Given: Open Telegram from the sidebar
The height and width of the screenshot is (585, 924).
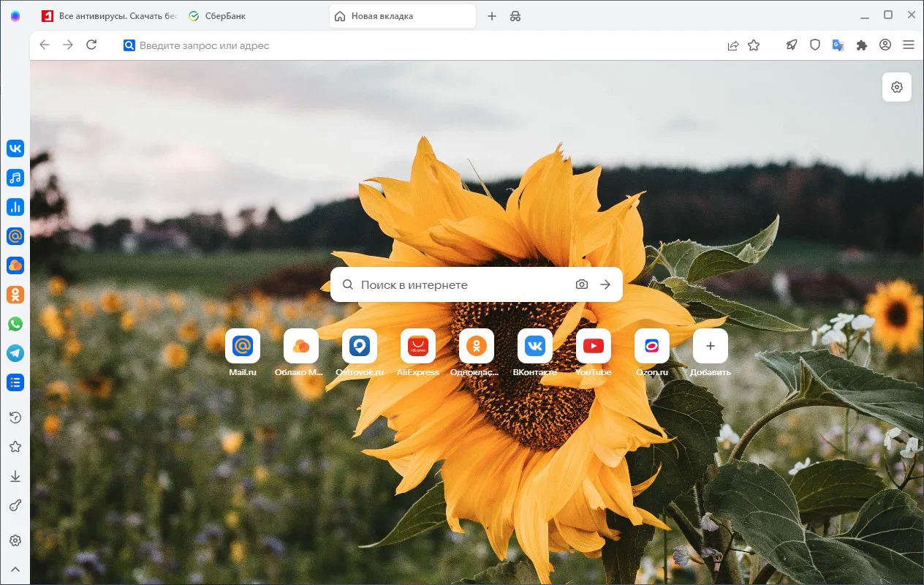Looking at the screenshot, I should coord(15,353).
